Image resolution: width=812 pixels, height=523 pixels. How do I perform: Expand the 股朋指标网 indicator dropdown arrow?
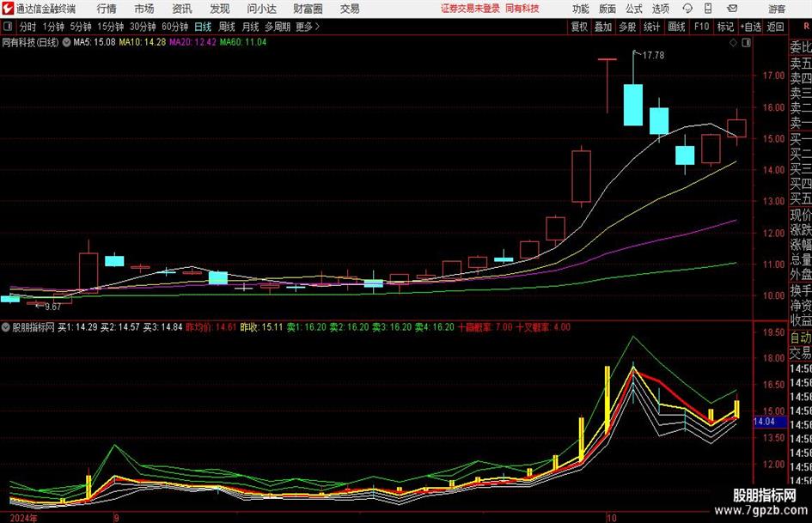tap(6, 327)
